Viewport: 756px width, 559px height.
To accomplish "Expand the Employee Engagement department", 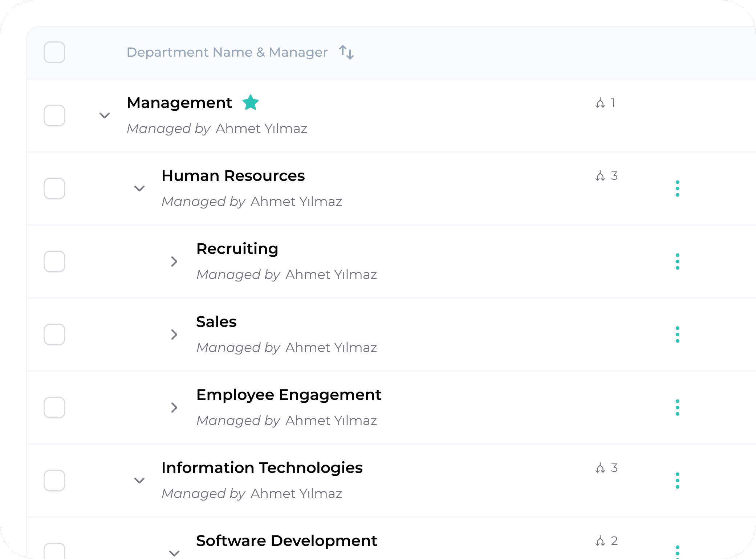I will (x=174, y=408).
